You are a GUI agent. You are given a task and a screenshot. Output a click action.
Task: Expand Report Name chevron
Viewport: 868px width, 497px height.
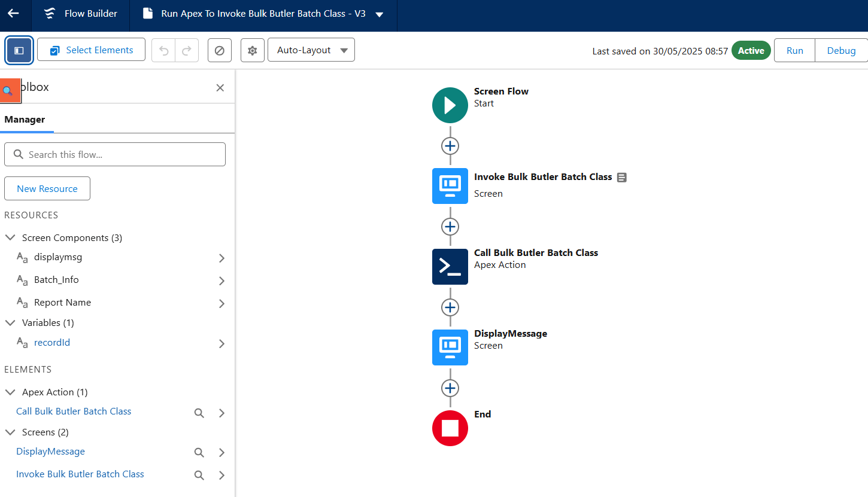click(222, 304)
